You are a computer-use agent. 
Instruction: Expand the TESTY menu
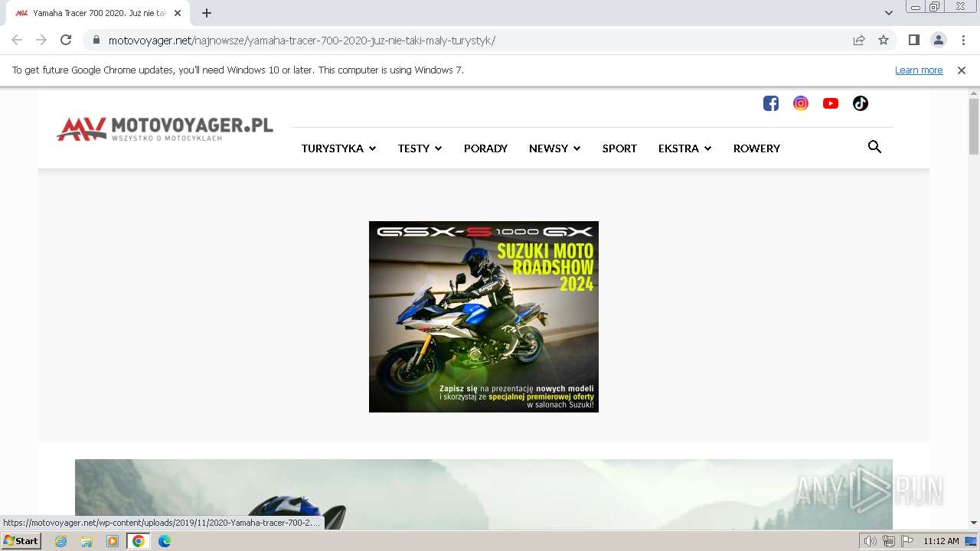[420, 148]
